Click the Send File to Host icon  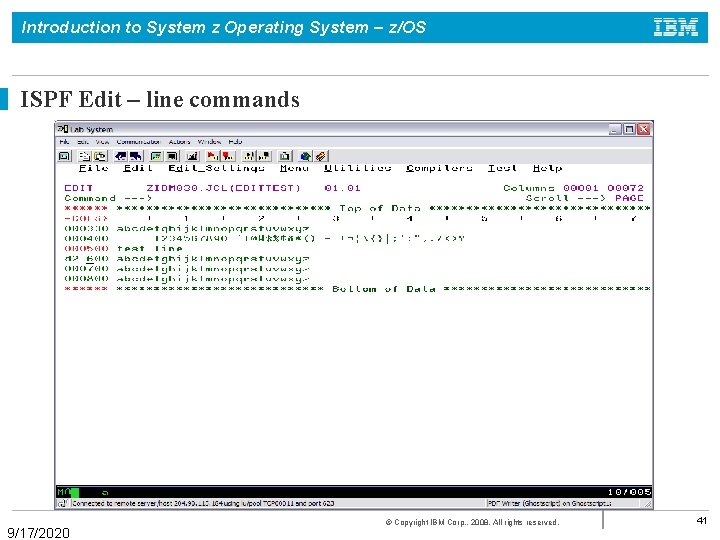[121, 156]
